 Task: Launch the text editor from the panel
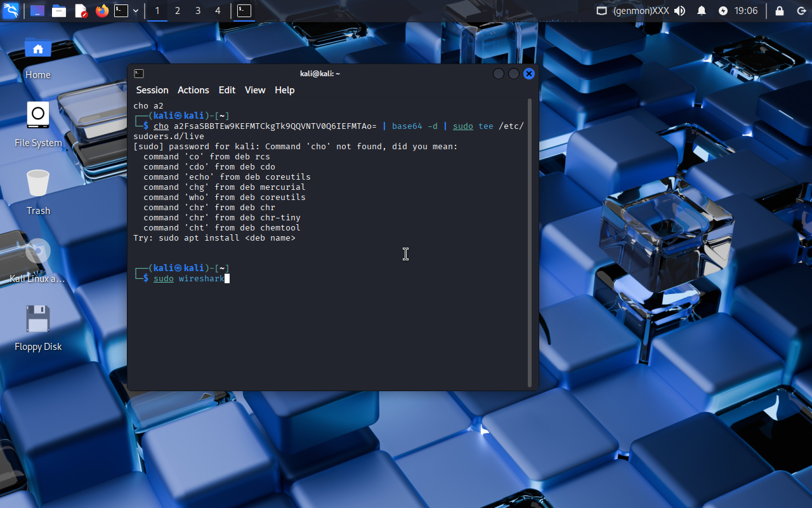coord(81,11)
